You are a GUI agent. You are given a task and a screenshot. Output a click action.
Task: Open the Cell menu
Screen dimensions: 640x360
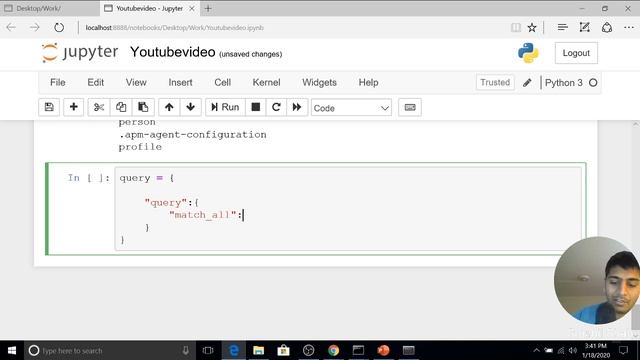tap(222, 82)
